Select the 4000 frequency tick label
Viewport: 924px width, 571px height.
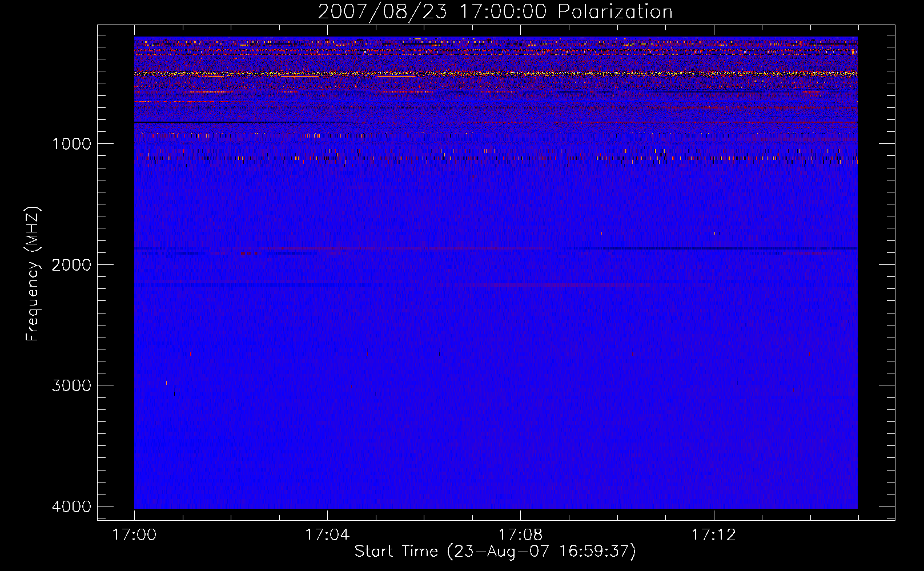pyautogui.click(x=71, y=506)
